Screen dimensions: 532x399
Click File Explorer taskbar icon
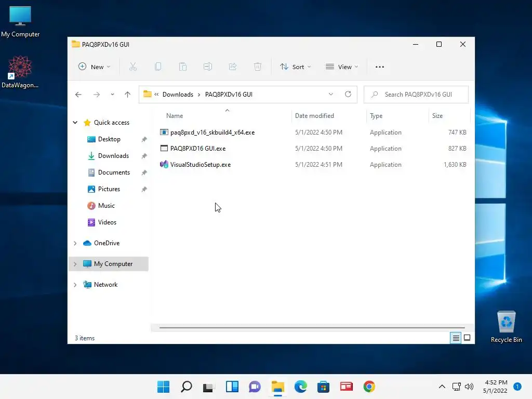tap(277, 387)
